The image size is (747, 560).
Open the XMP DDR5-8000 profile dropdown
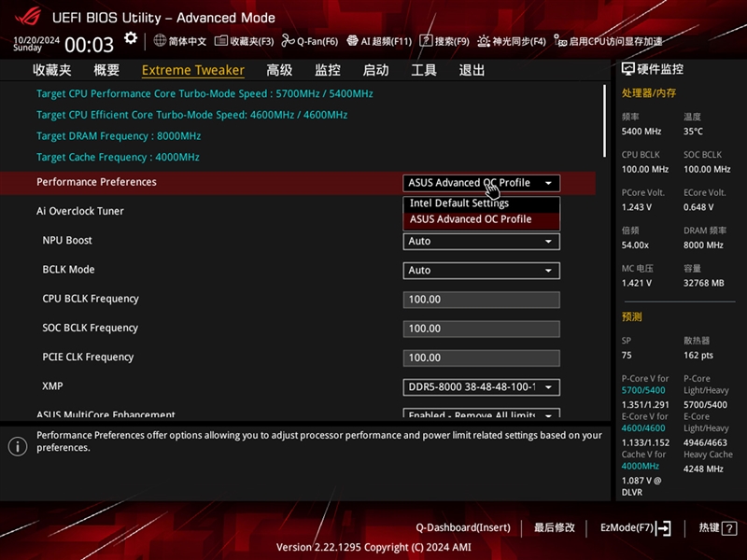pos(480,387)
